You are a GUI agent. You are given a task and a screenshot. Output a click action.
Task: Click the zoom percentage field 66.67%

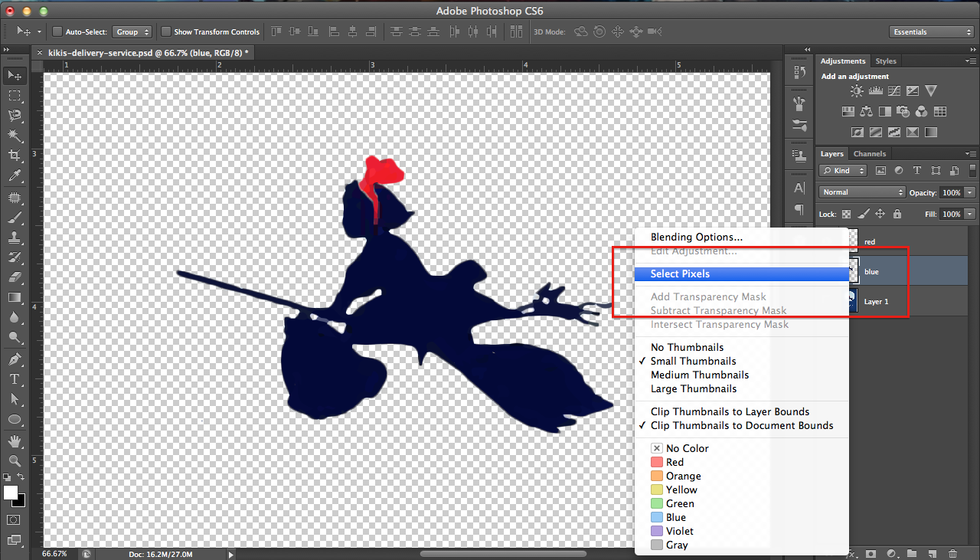(54, 554)
